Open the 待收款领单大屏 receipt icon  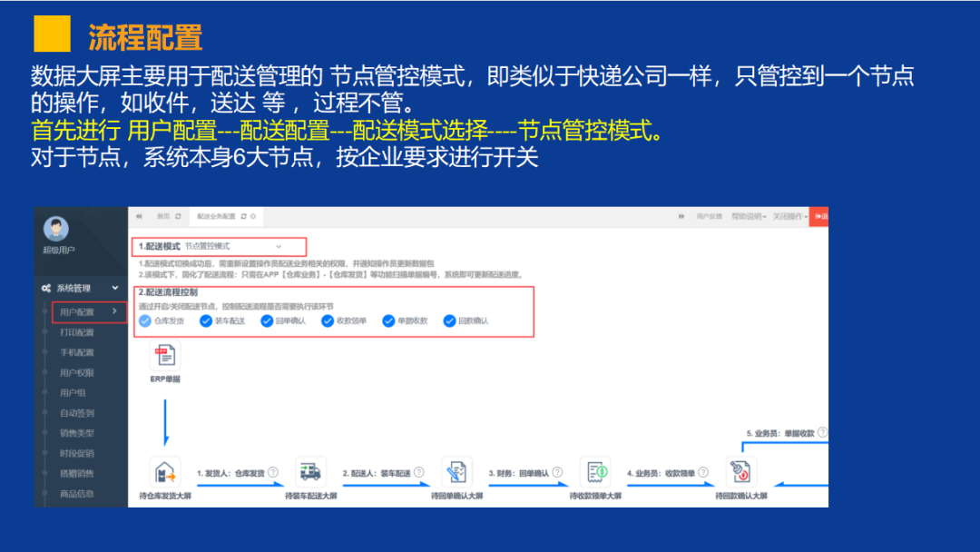(x=595, y=472)
